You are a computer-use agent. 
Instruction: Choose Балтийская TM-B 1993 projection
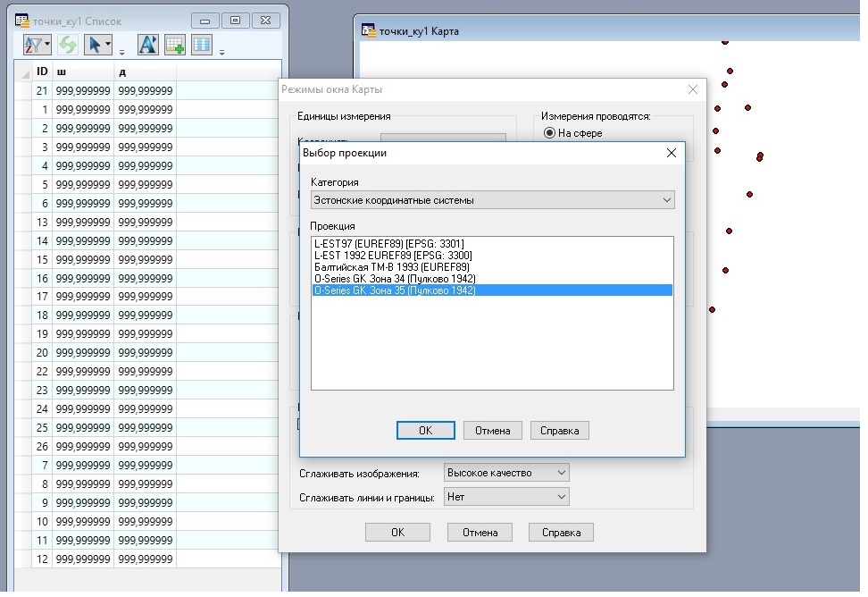(391, 266)
